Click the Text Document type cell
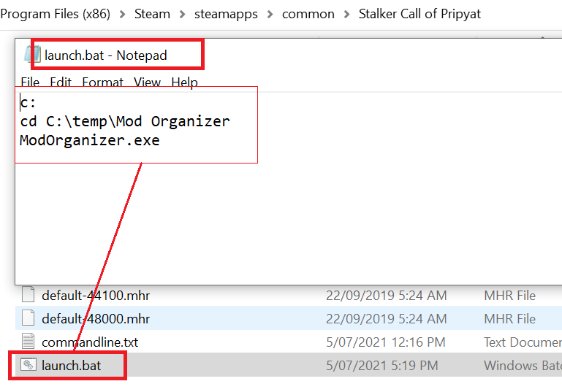 [x=523, y=342]
